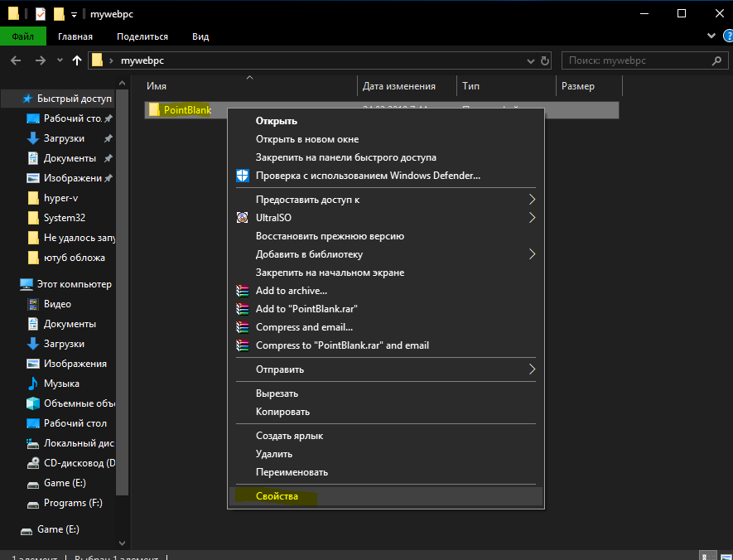Click the blue star icon of Быстрый доступ

point(27,99)
